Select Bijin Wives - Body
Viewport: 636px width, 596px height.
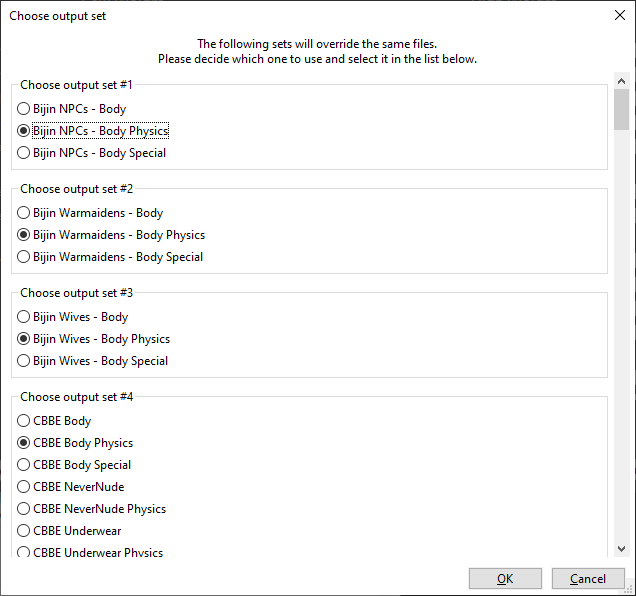tap(72, 316)
